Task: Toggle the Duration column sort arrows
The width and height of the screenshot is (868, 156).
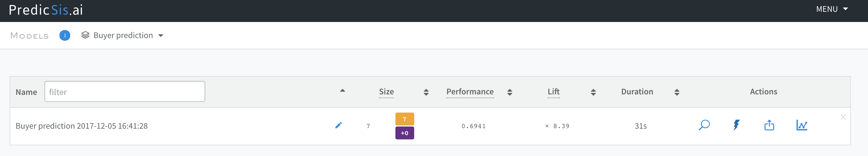Action: click(677, 92)
